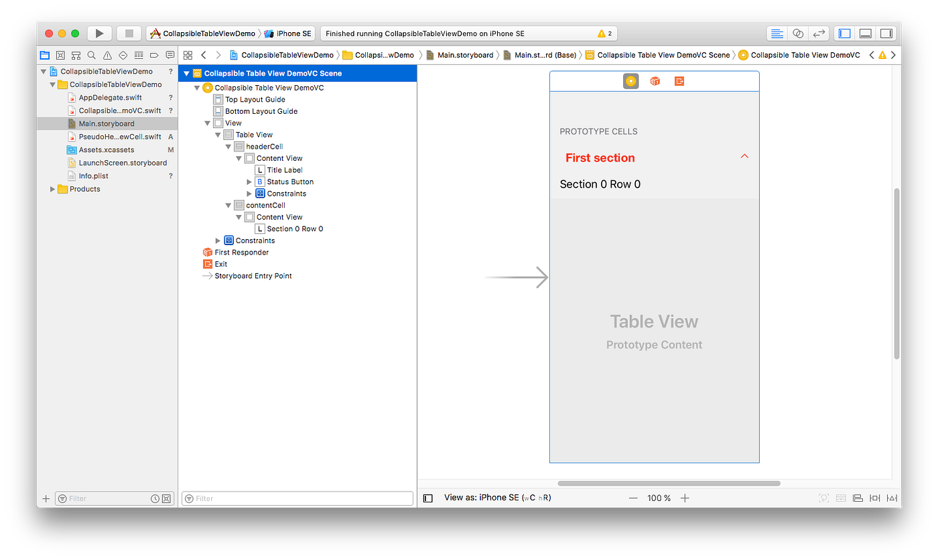Switch to the Assistant editor overlapping circles
This screenshot has height=560, width=938.
[x=798, y=33]
